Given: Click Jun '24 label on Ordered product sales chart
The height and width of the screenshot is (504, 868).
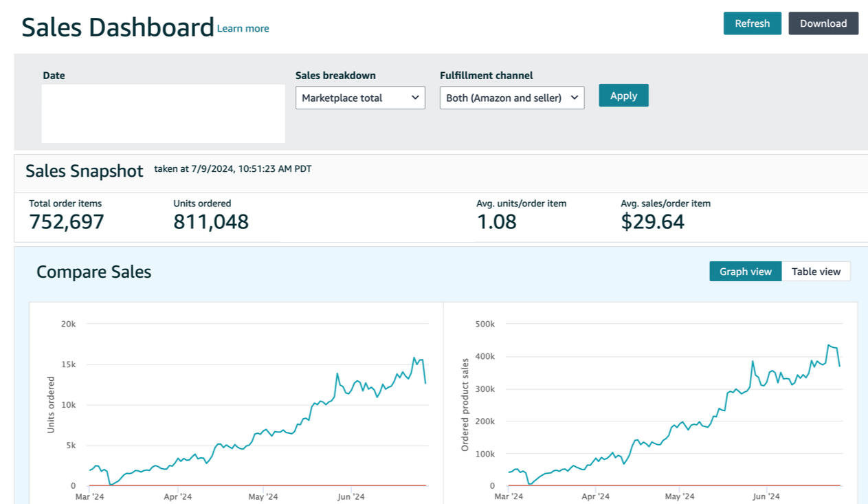Looking at the screenshot, I should (766, 496).
